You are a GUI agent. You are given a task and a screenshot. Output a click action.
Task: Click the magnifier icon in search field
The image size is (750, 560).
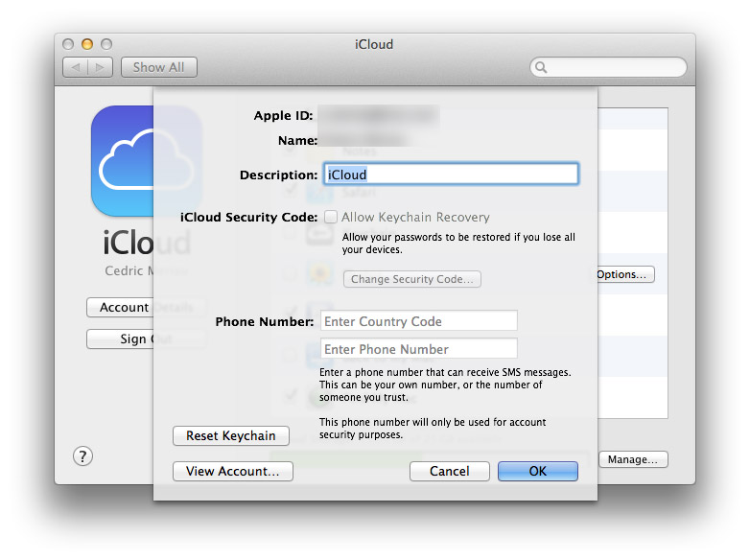(x=541, y=67)
